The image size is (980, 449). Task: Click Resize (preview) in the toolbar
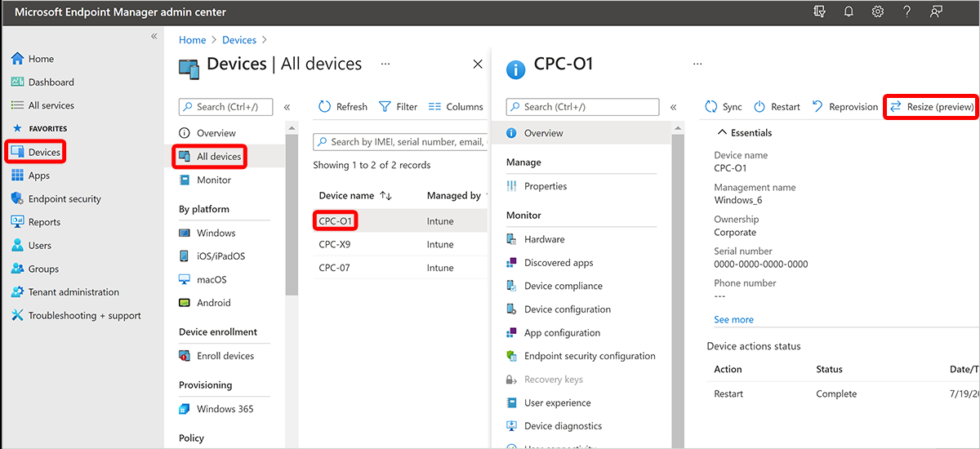pos(932,107)
